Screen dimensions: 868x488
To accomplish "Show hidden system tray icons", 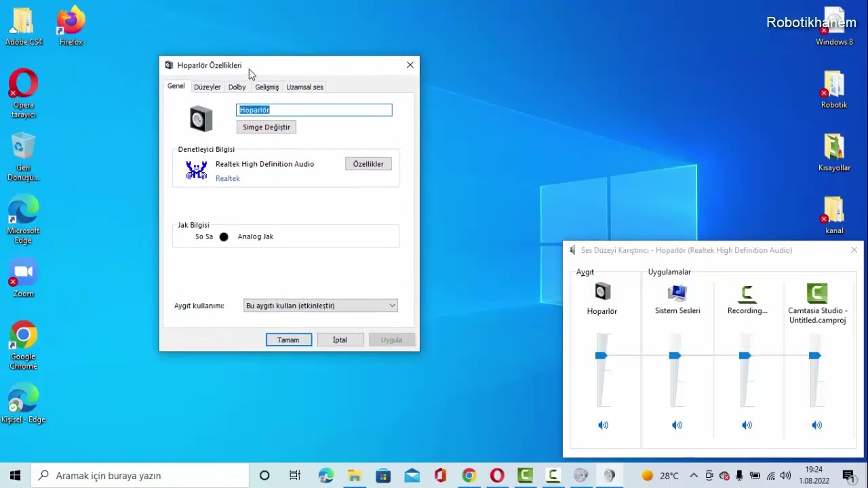I will pyautogui.click(x=693, y=476).
